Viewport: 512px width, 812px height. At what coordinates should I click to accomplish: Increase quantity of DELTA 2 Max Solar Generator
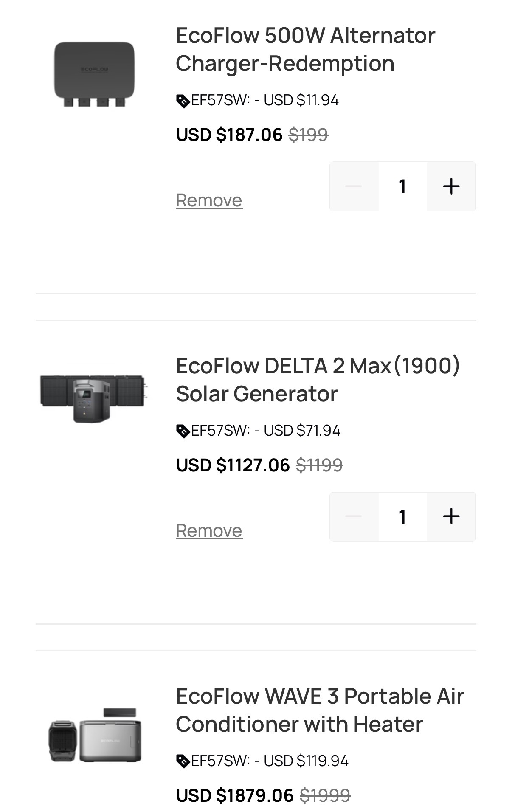coord(451,517)
